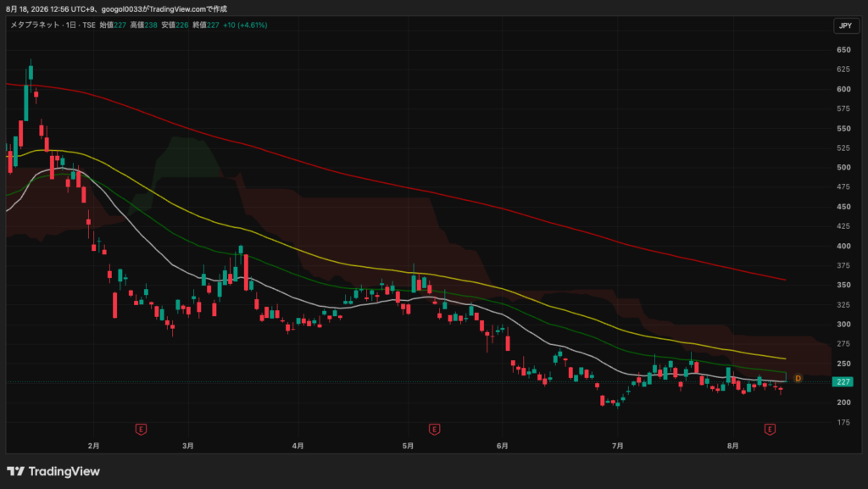
Task: Click the 475 price scale label
Action: [x=843, y=187]
